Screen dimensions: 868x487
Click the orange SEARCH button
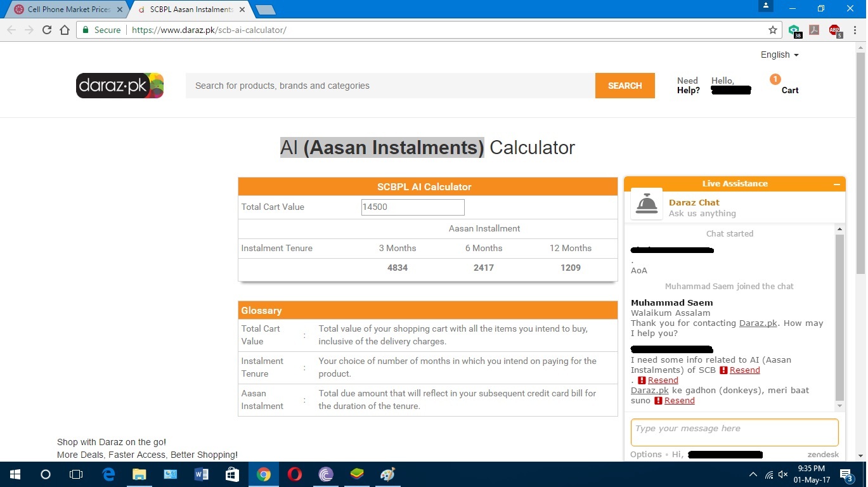[625, 86]
